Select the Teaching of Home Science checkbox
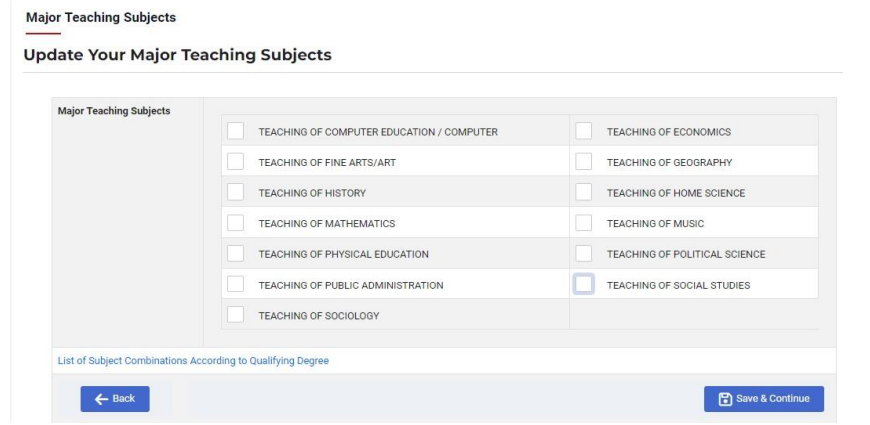870x425 pixels. 584,192
